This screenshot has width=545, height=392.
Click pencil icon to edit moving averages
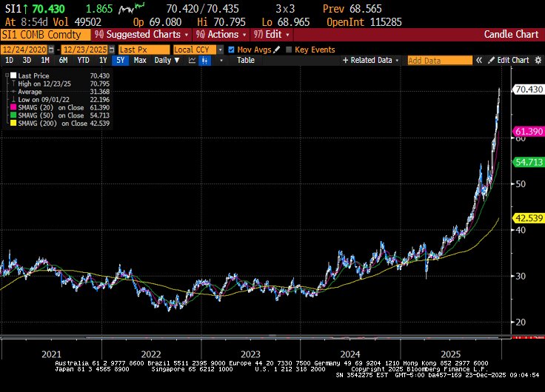277,50
